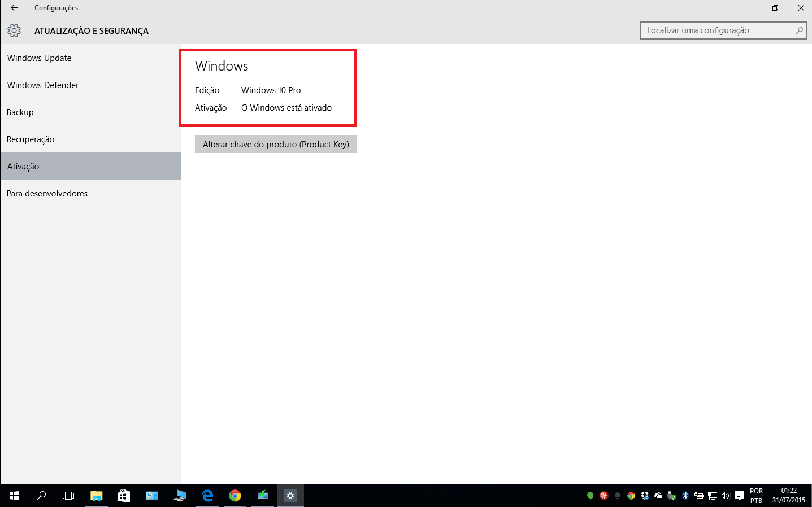Click the settings gear beside ATUALIZAÇÃO E SEGURANÇA
Image resolution: width=812 pixels, height=507 pixels.
coord(14,30)
